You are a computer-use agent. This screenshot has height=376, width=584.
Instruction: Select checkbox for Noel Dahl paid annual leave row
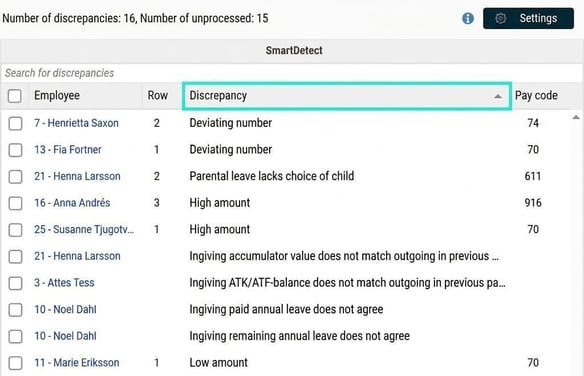click(x=15, y=310)
